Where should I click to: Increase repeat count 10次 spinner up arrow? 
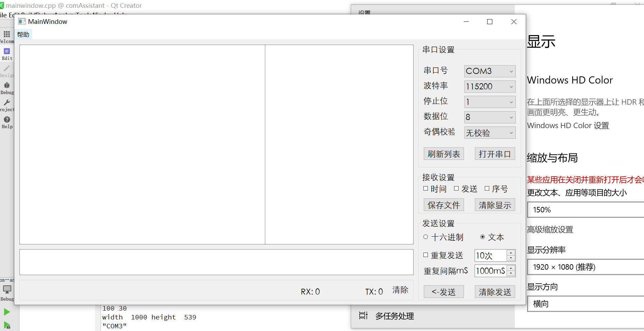tap(511, 253)
